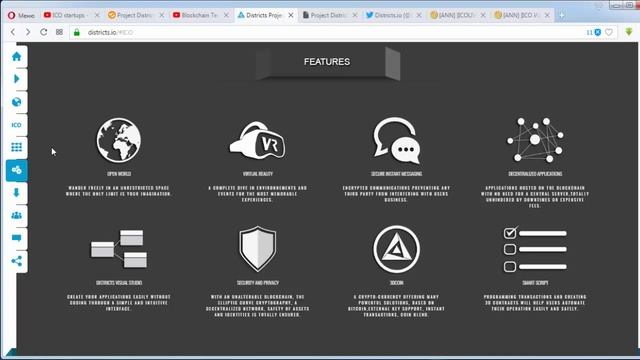640x360 pixels.
Task: Click the green security padlock badge
Action: (x=77, y=32)
